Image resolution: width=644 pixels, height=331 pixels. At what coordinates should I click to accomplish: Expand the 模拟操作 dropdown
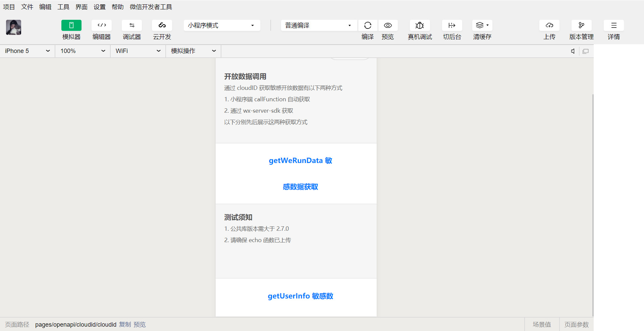(194, 51)
